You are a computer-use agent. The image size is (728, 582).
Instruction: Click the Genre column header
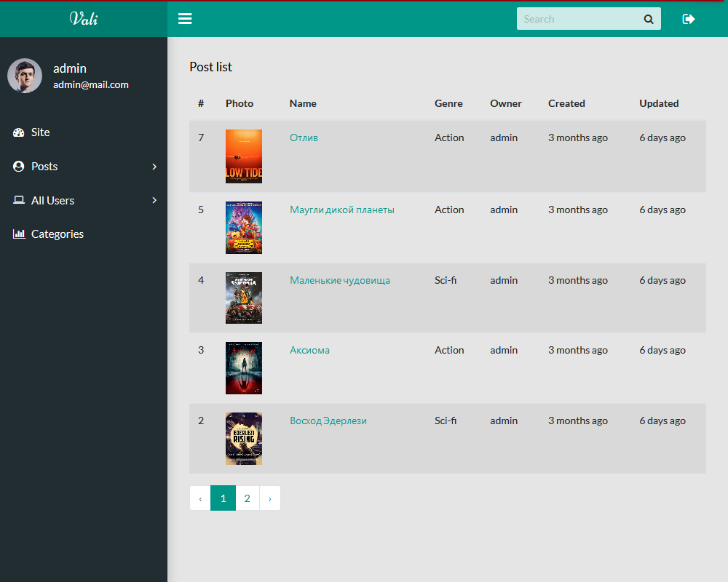(x=448, y=103)
